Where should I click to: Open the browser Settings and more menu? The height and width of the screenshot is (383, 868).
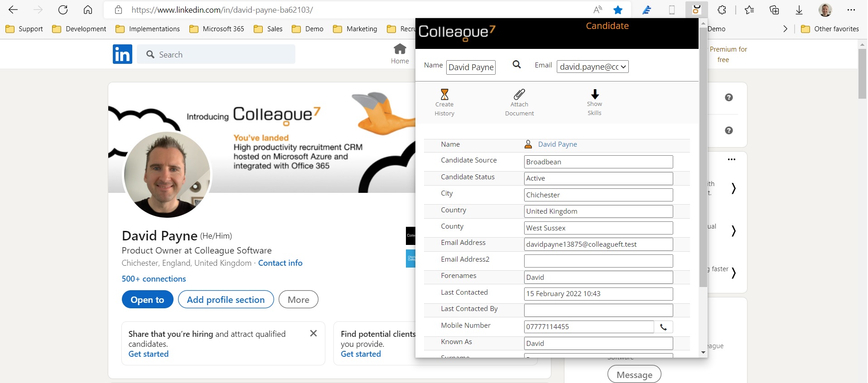(x=851, y=10)
